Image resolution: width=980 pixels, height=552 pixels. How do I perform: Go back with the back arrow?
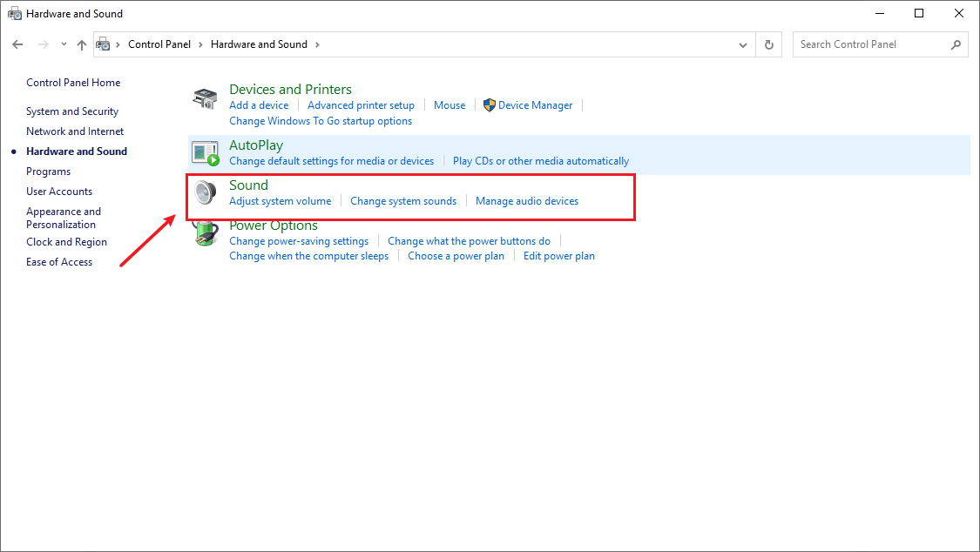point(17,44)
